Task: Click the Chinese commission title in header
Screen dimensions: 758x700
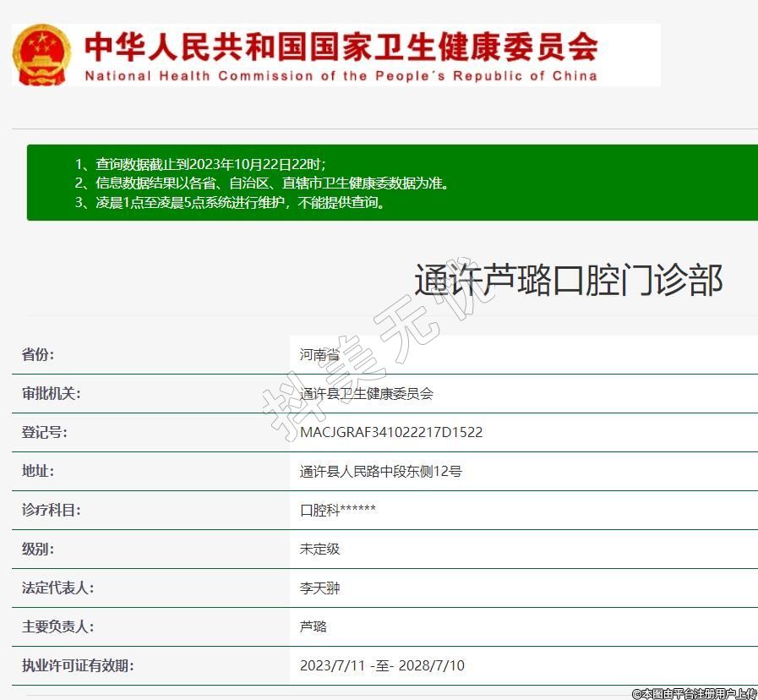Action: point(341,46)
